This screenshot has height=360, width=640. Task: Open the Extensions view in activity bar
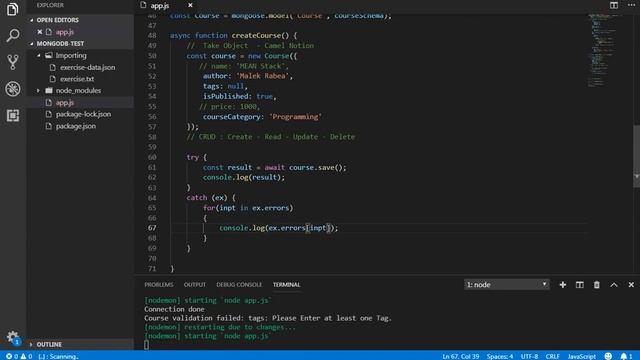[x=13, y=116]
